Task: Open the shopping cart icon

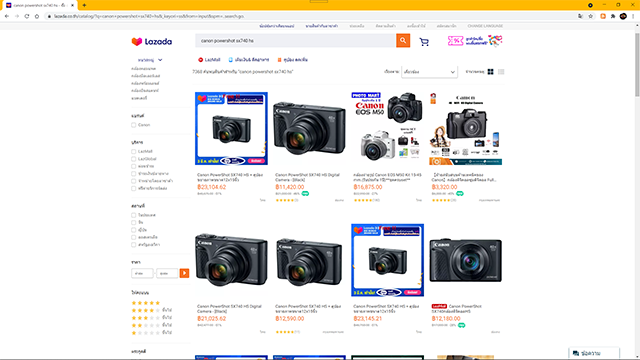Action: (424, 42)
